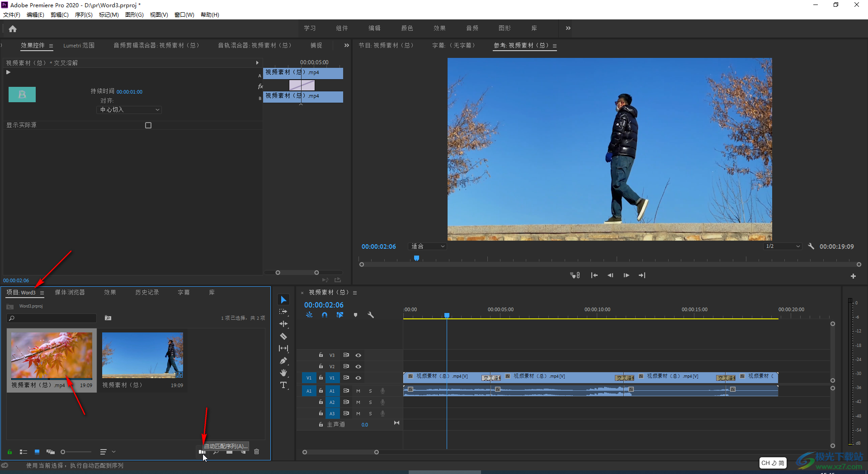This screenshot has width=868, height=474.
Task: Open 中心切入 alignment dropdown
Action: 129,110
